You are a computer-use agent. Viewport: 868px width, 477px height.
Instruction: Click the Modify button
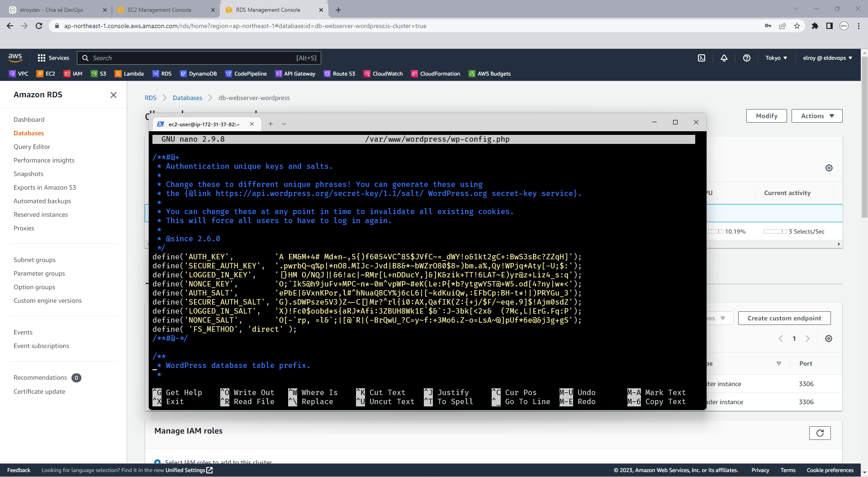(x=767, y=116)
